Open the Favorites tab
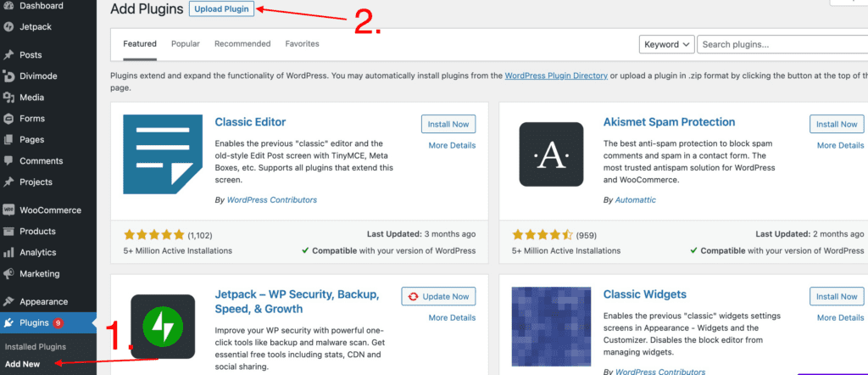 303,44
